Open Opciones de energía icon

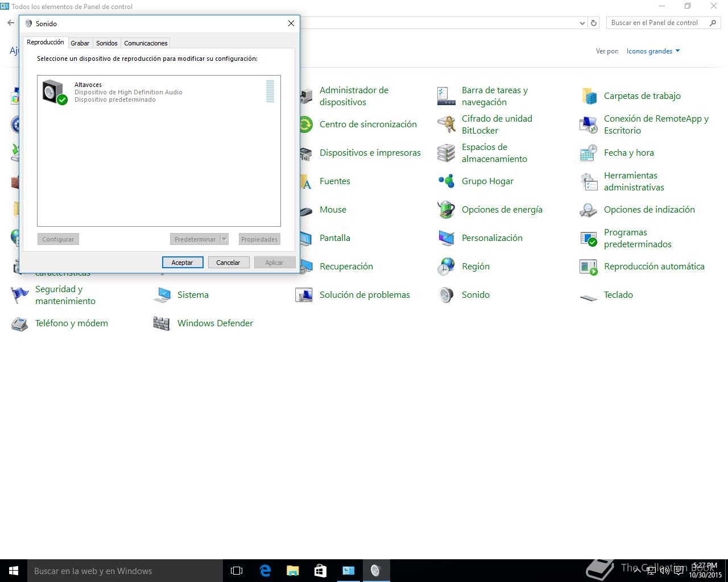[446, 210]
